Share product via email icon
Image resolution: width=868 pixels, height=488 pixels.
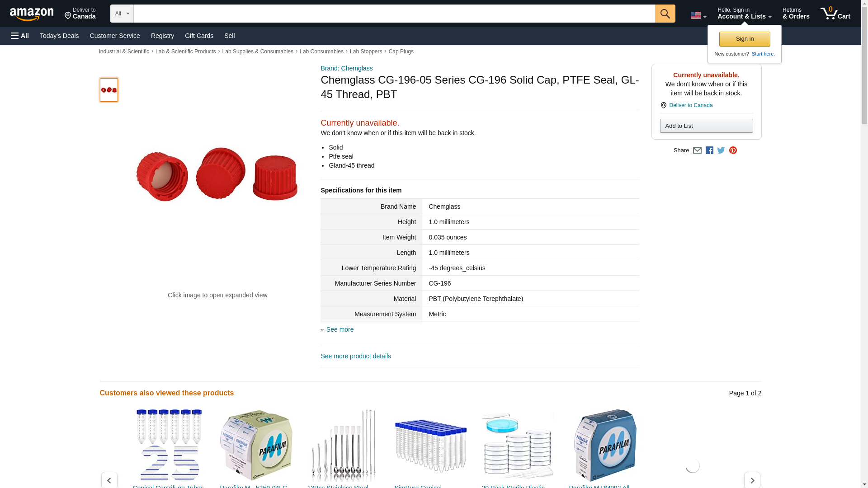697,150
